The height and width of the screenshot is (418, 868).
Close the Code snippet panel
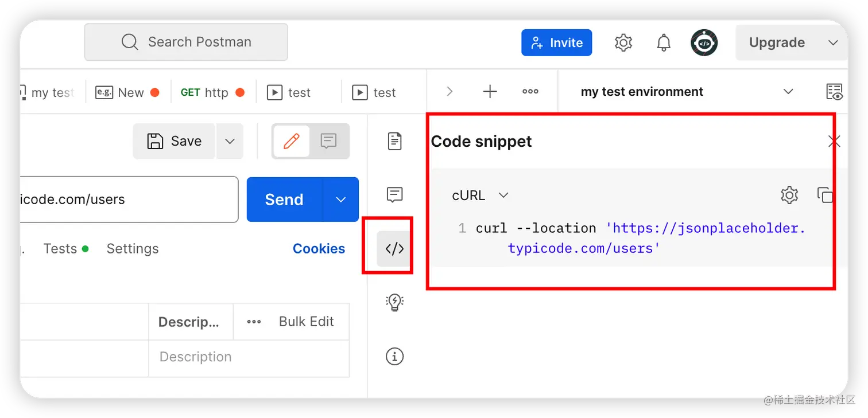[834, 142]
